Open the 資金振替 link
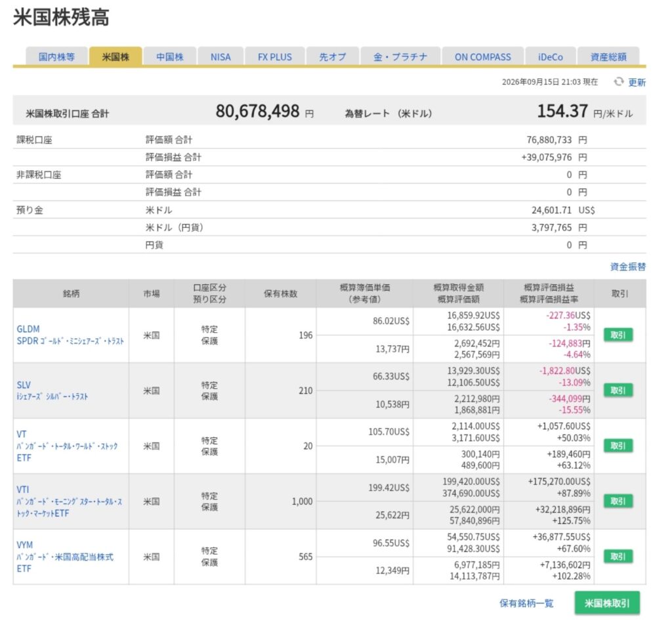Viewport: 672px width, 621px height. [x=628, y=267]
